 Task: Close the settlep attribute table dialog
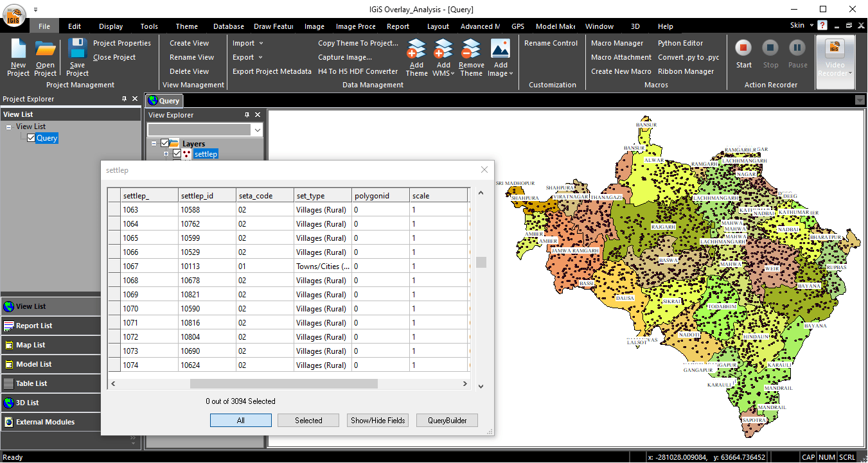click(484, 170)
